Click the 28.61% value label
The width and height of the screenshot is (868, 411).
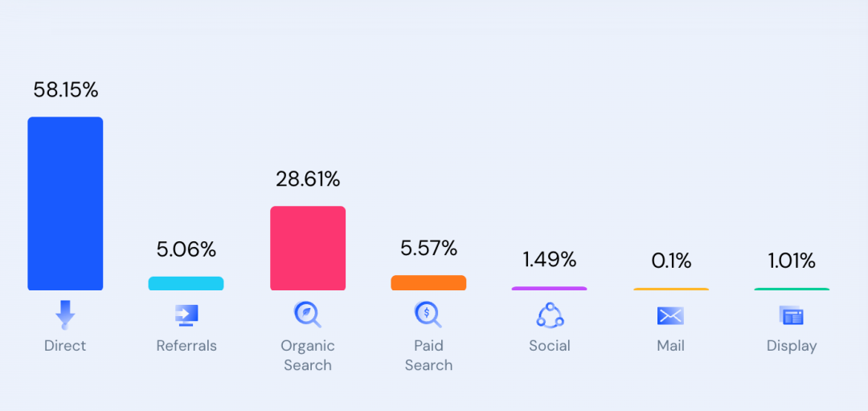[308, 179]
